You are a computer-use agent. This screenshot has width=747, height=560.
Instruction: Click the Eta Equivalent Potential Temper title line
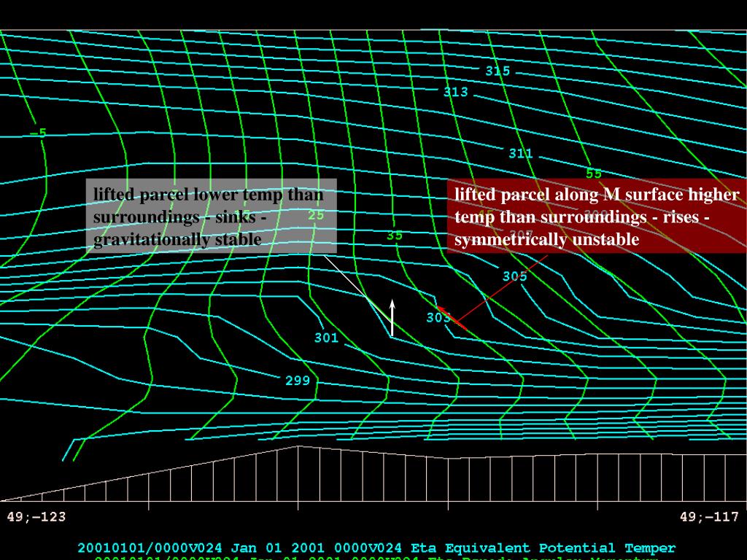tap(376, 548)
